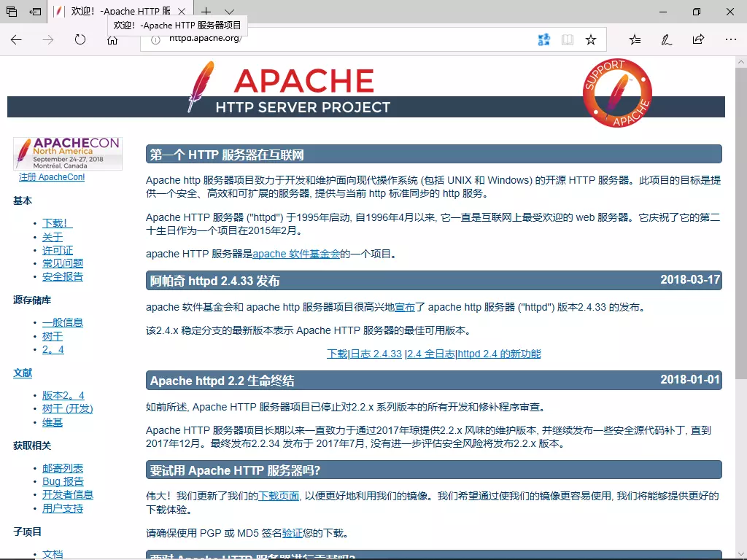747x560 pixels.
Task: Click the Apache feather logo
Action: [201, 86]
